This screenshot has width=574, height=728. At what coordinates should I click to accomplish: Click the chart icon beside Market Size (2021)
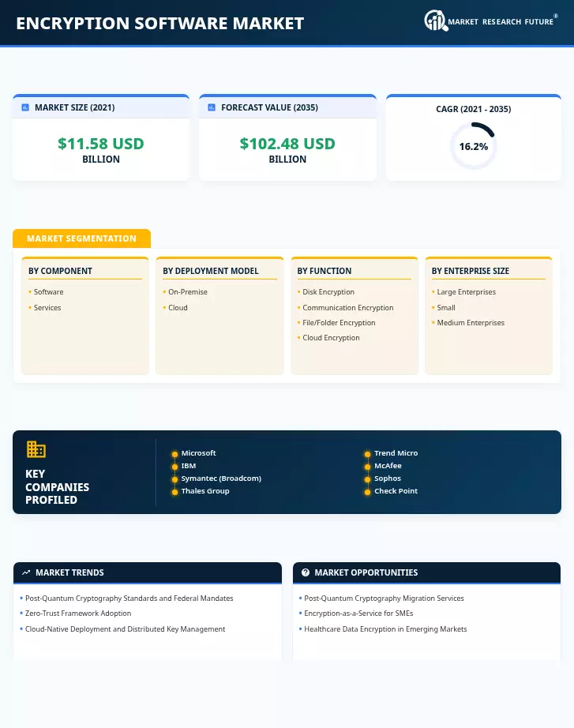pyautogui.click(x=25, y=107)
